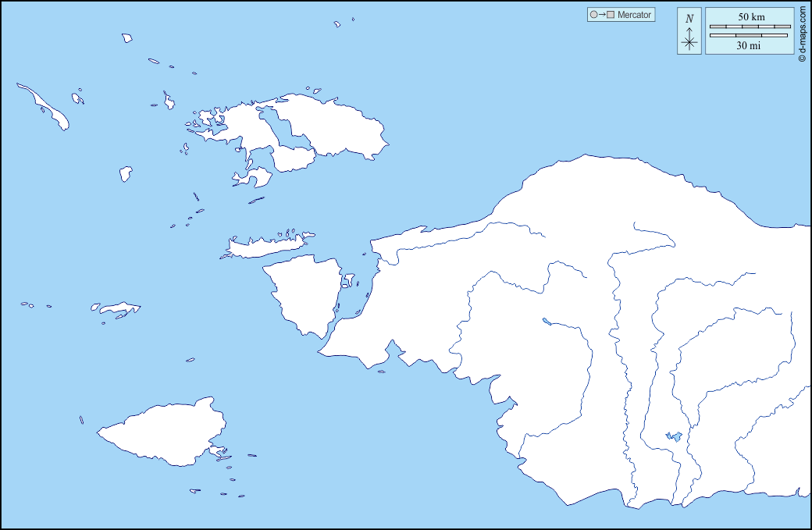
Task: Click the Mercator projection label
Action: coord(633,15)
